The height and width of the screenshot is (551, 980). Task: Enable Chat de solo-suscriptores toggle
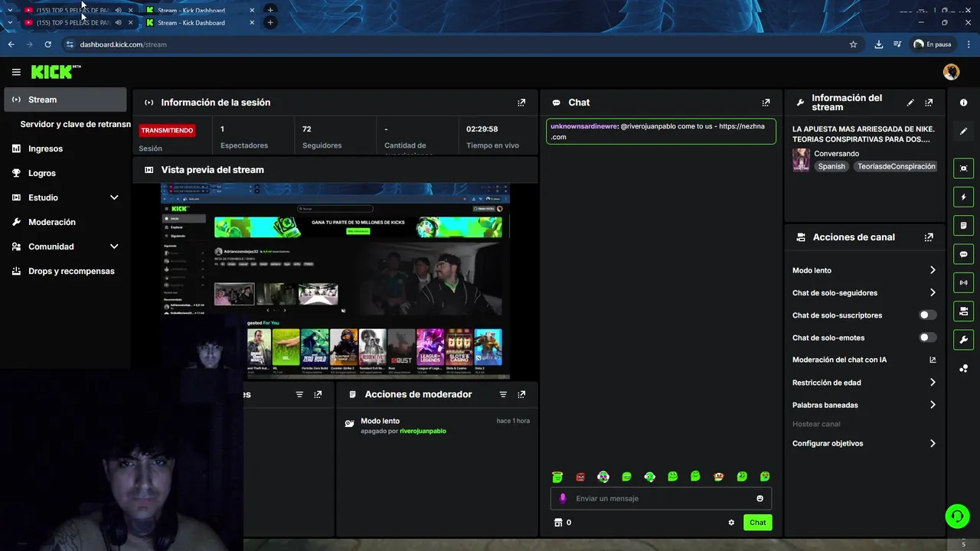coord(927,315)
